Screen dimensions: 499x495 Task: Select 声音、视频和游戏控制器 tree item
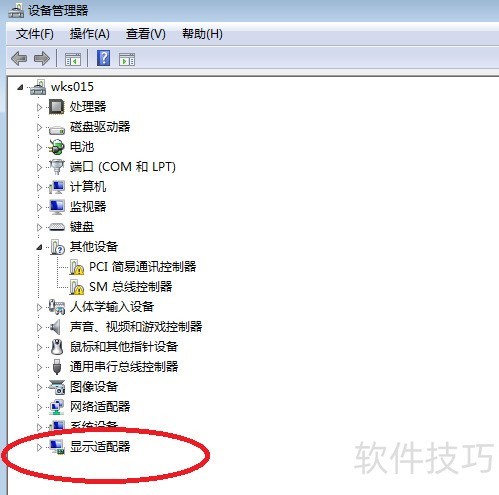[x=136, y=327]
